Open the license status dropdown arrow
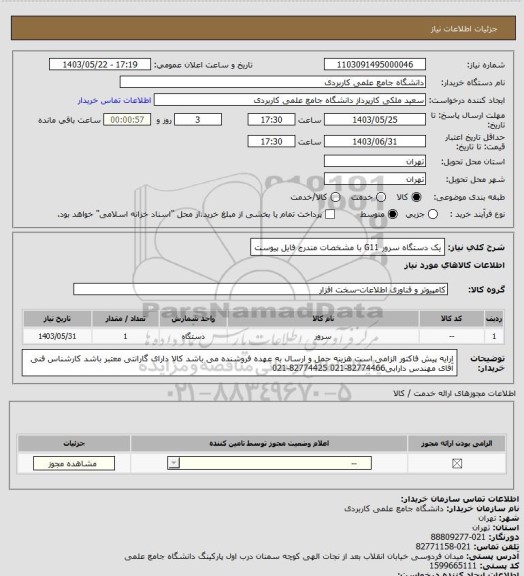The width and height of the screenshot is (524, 576). (173, 463)
